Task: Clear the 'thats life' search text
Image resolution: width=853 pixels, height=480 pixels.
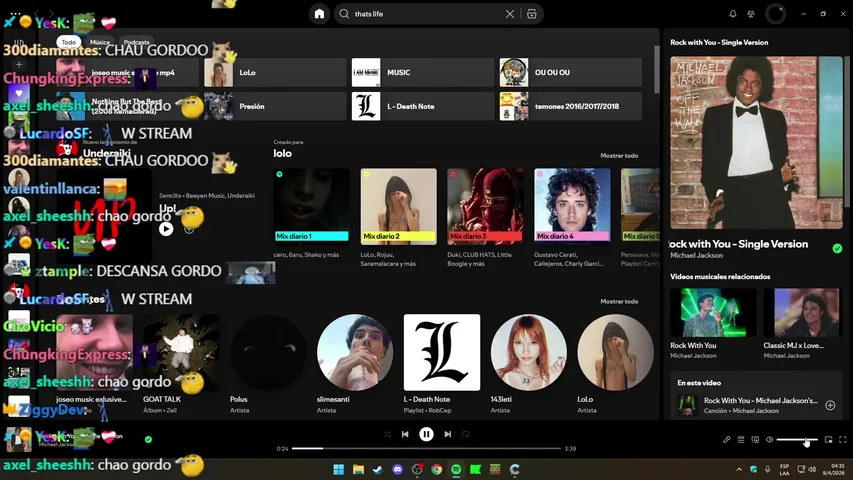Action: [x=510, y=14]
